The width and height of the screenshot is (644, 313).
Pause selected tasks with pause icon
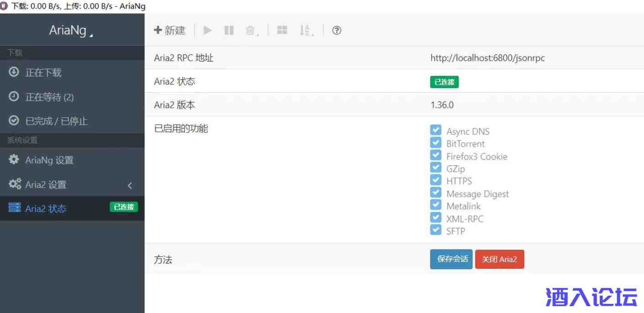(x=229, y=30)
